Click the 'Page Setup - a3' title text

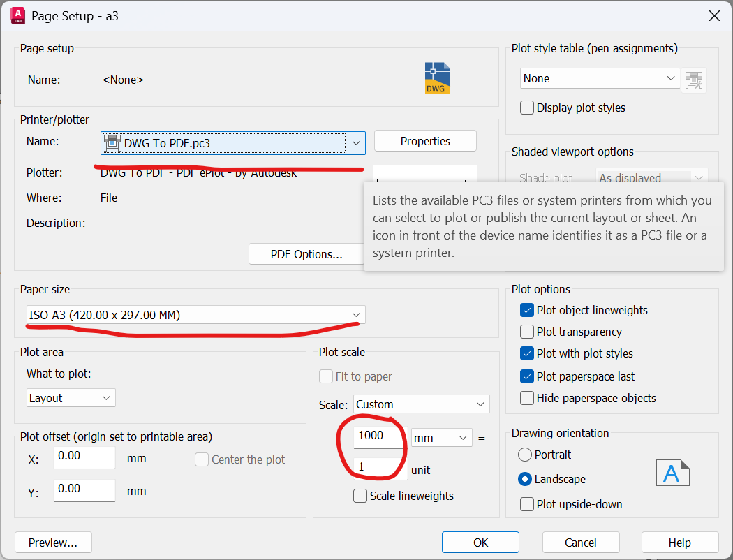(75, 16)
